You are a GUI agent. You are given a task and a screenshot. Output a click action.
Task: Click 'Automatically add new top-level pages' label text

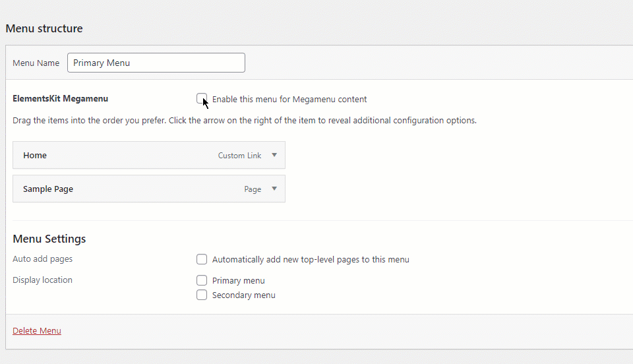pyautogui.click(x=311, y=260)
